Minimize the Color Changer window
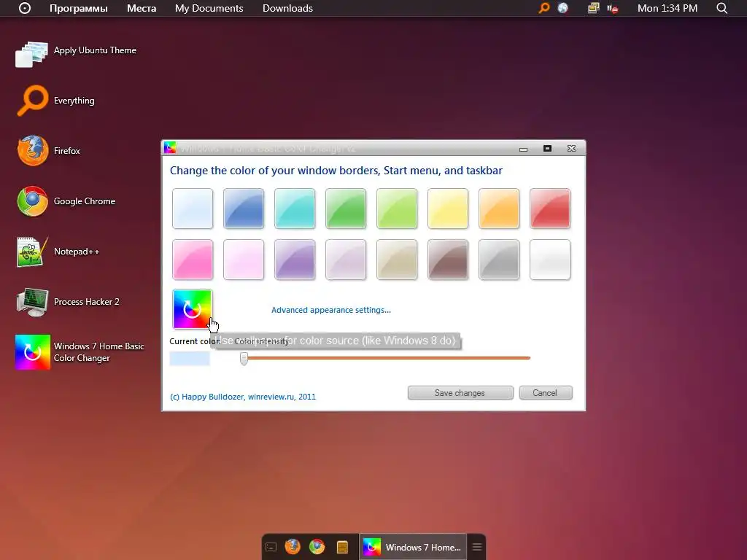This screenshot has width=747, height=560. [524, 149]
